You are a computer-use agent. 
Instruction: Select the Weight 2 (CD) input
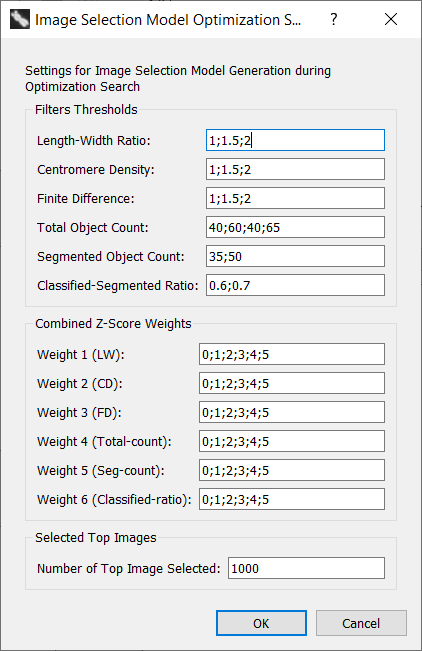click(x=292, y=383)
